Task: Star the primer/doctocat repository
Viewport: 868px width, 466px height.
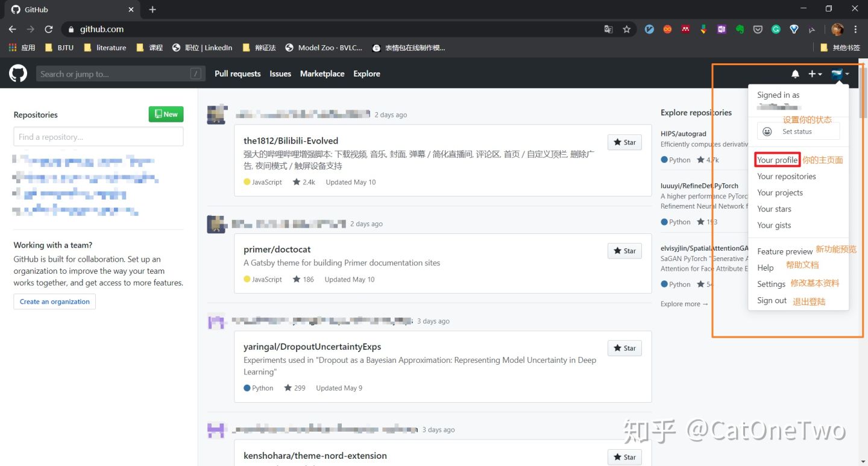Action: tap(624, 251)
